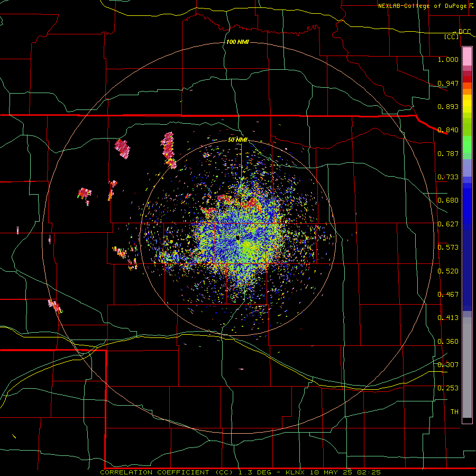Click the 0.360 legend value
The image size is (476, 476).
point(448,342)
